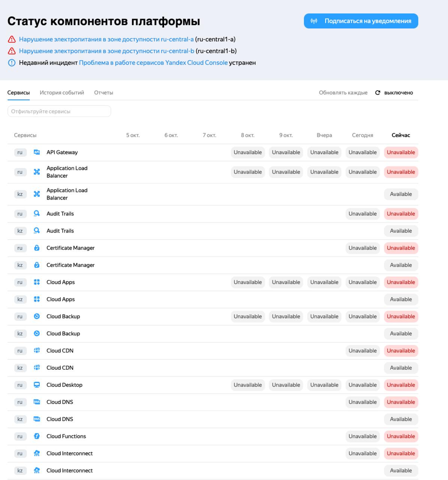Click the Available status for kz Cloud Backup
Viewport: 448px width, 480px height.
click(x=401, y=334)
